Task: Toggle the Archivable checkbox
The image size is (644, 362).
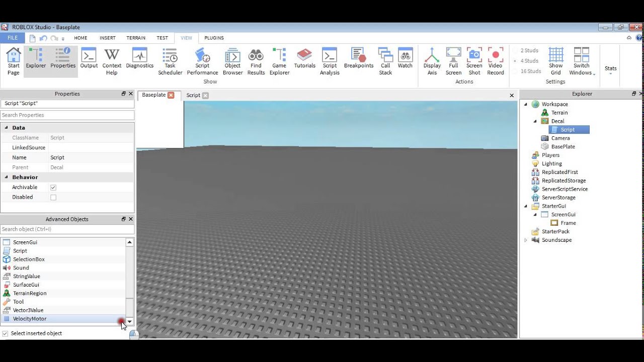Action: 53,188
